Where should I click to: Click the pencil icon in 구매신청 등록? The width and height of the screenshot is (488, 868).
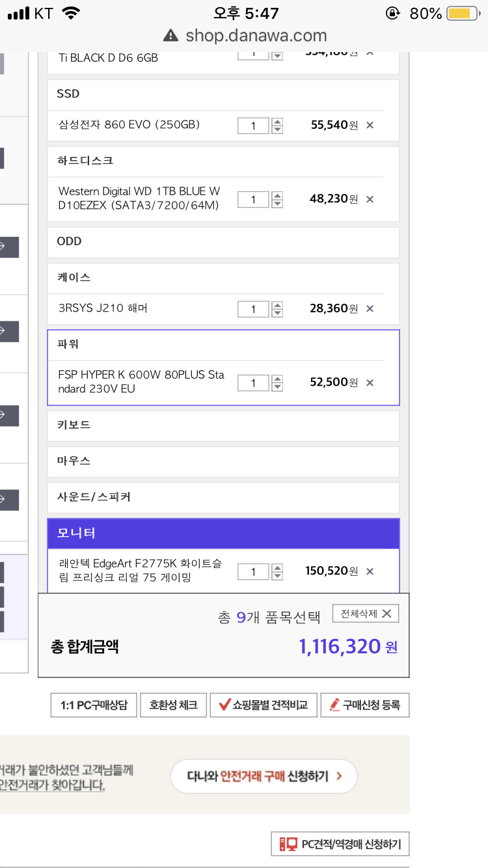point(335,705)
